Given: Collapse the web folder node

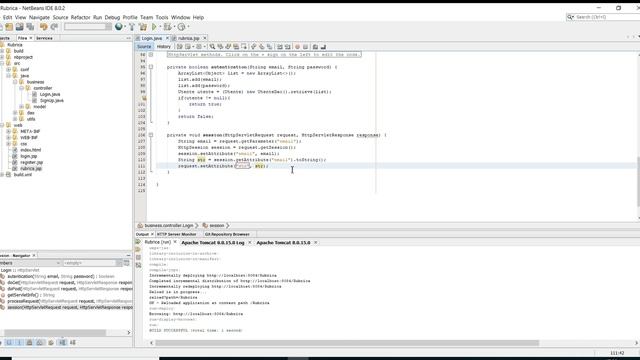Looking at the screenshot, I should 2,125.
